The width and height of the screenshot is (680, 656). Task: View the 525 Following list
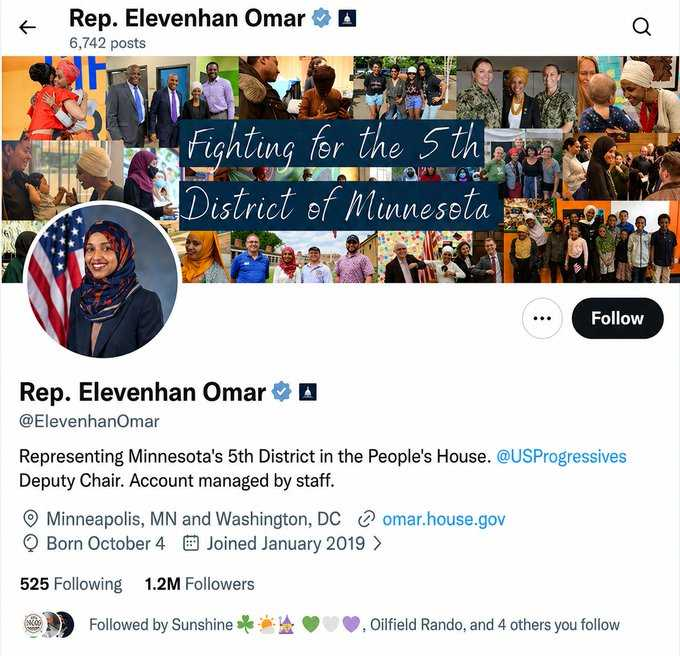click(71, 584)
